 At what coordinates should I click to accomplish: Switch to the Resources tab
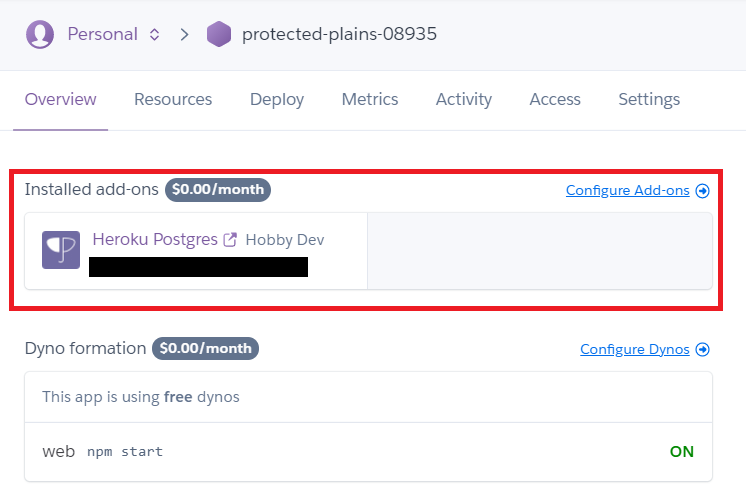pos(173,99)
